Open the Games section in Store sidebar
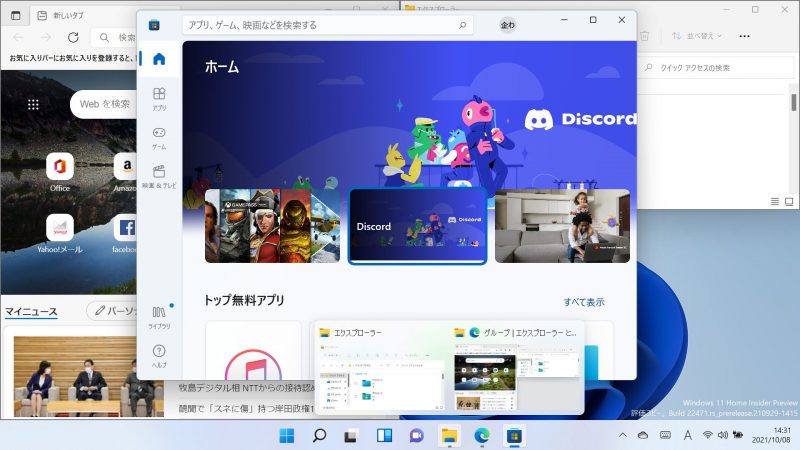The image size is (800, 450). tap(159, 137)
